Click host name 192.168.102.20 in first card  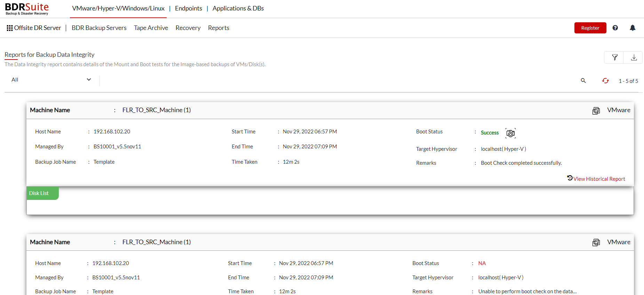[x=112, y=132]
